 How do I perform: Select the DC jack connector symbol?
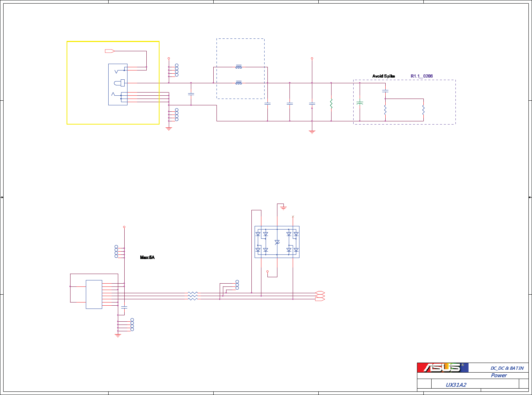(x=118, y=85)
